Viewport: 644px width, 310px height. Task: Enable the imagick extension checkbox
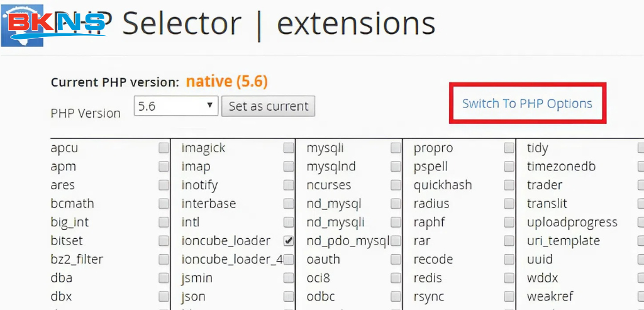point(289,148)
